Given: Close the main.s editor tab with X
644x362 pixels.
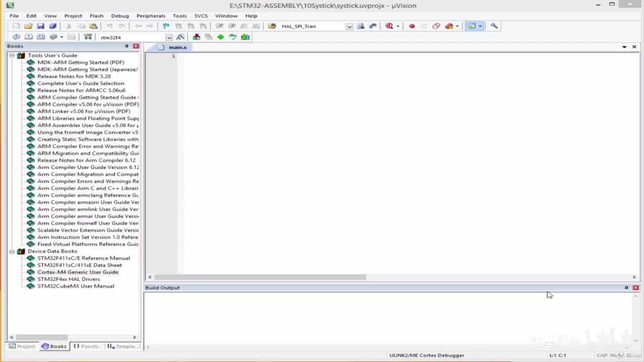Looking at the screenshot, I should click(x=634, y=47).
